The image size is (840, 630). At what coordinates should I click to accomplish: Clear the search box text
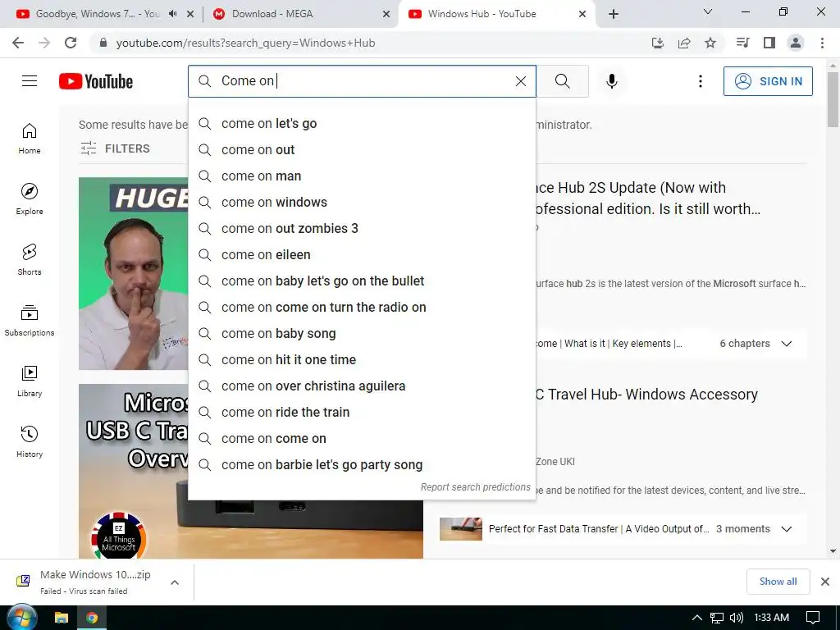click(521, 81)
